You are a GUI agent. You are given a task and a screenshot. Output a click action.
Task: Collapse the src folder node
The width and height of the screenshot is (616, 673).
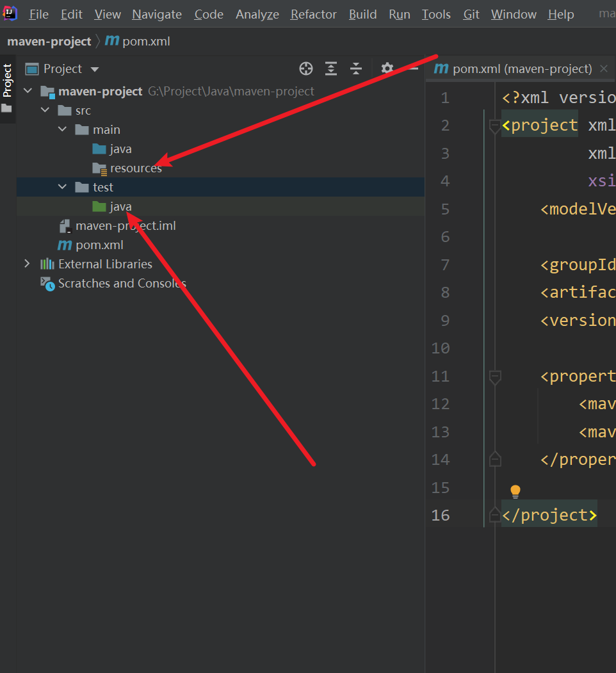(x=45, y=110)
